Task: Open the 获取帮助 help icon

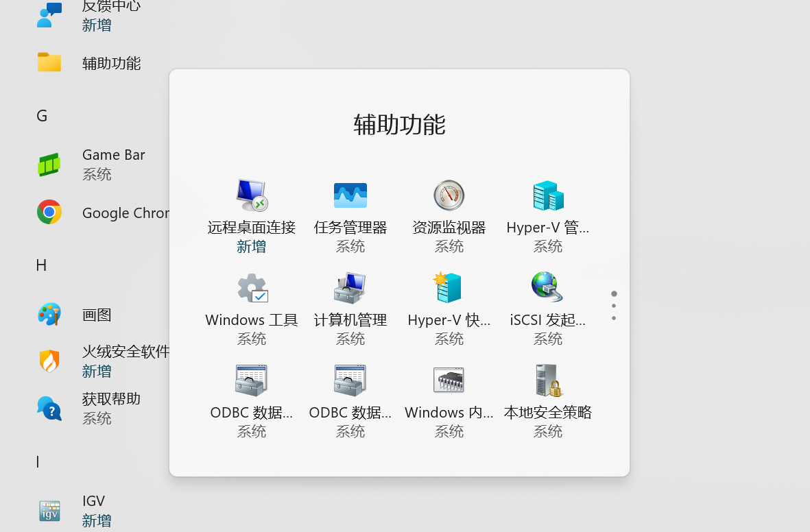Action: tap(49, 408)
